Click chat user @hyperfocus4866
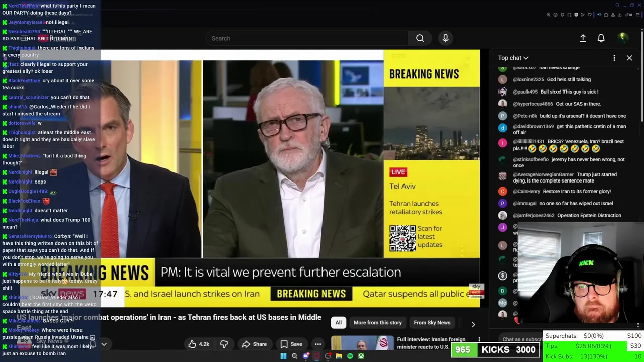 click(x=533, y=104)
